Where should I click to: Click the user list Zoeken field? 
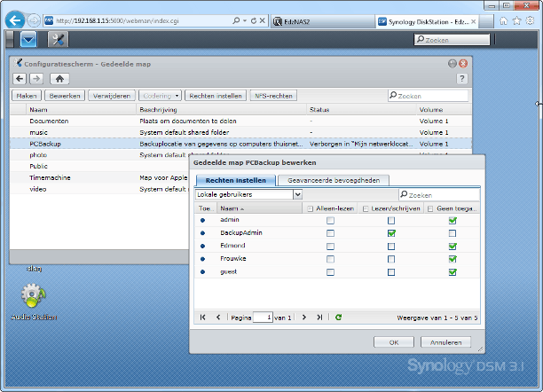pyautogui.click(x=439, y=194)
